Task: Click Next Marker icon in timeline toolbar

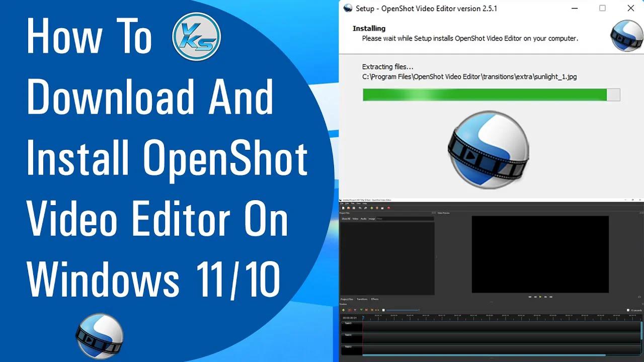Action: pyautogui.click(x=372, y=310)
